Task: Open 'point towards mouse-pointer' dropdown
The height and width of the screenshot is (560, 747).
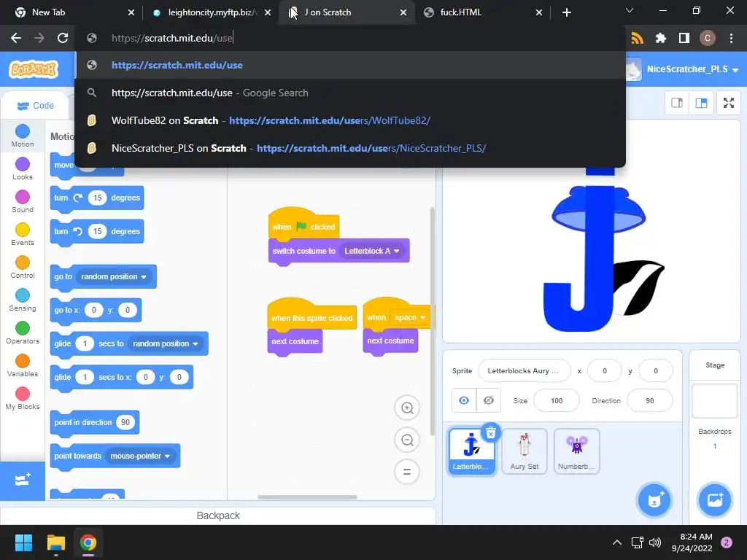Action: pyautogui.click(x=140, y=456)
